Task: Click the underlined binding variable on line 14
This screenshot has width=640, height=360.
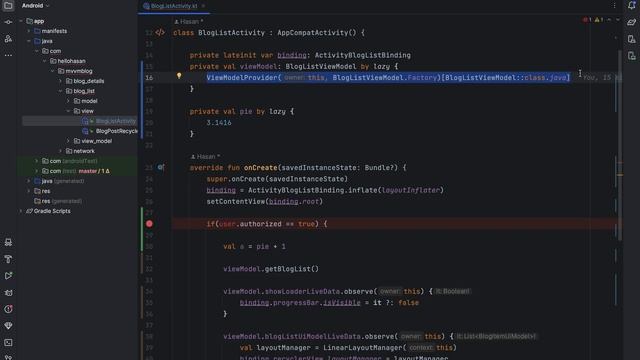Action: coord(291,55)
